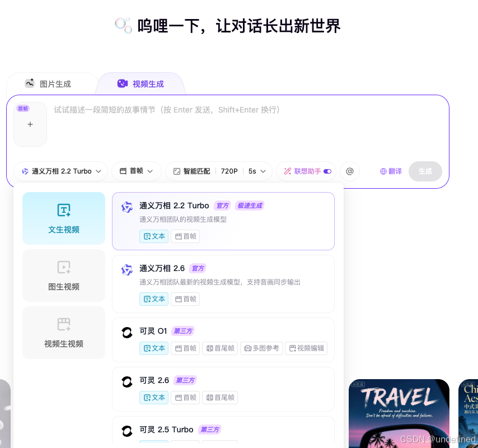This screenshot has width=478, height=448.
Task: Open the 通义万相 2.2 Turbo model dropdown
Action: (x=61, y=171)
